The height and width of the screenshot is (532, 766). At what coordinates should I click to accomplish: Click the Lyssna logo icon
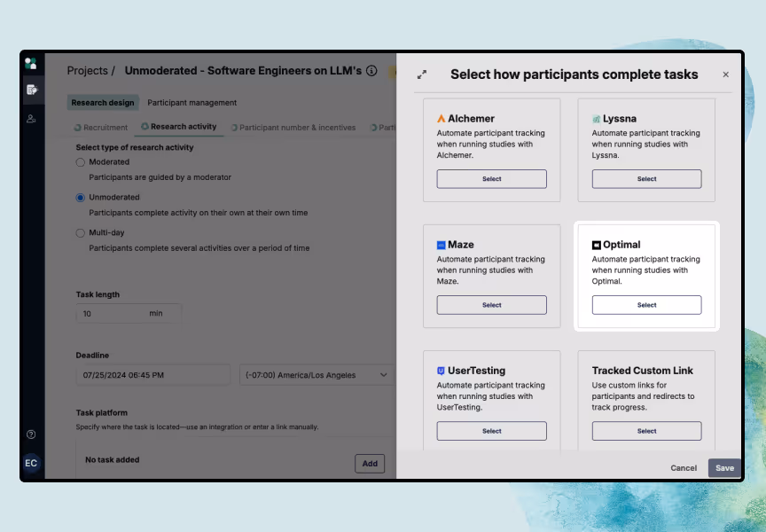[x=596, y=119]
